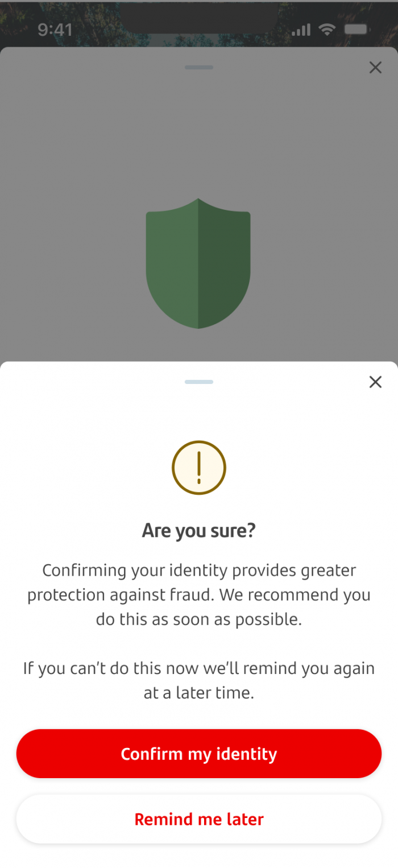
Task: Tap the clock showing 9:41
Action: (x=55, y=29)
